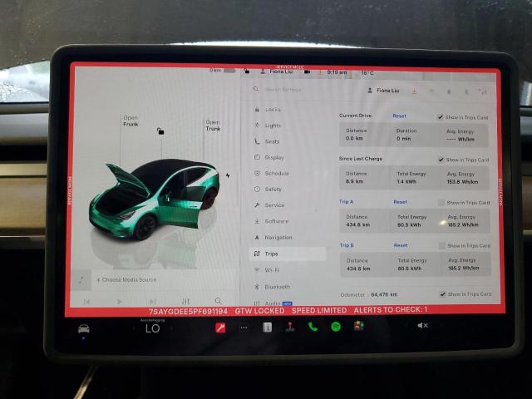Viewport: 532px width, 399px height.
Task: Reset Trip A
Action: (x=400, y=202)
